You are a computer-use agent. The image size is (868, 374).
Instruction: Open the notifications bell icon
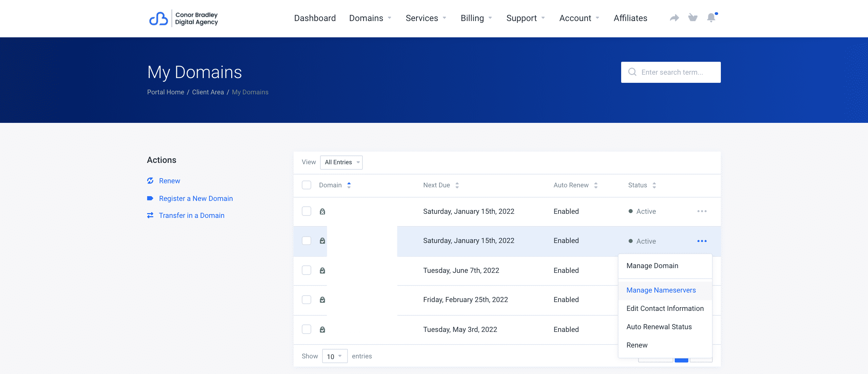click(x=711, y=18)
